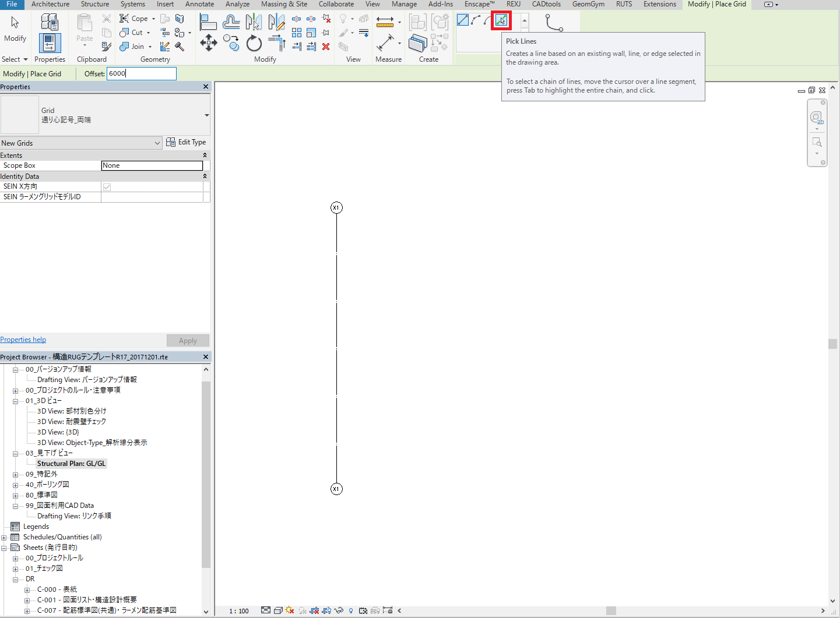Open the Create Similar tool
The width and height of the screenshot is (840, 618).
[418, 43]
